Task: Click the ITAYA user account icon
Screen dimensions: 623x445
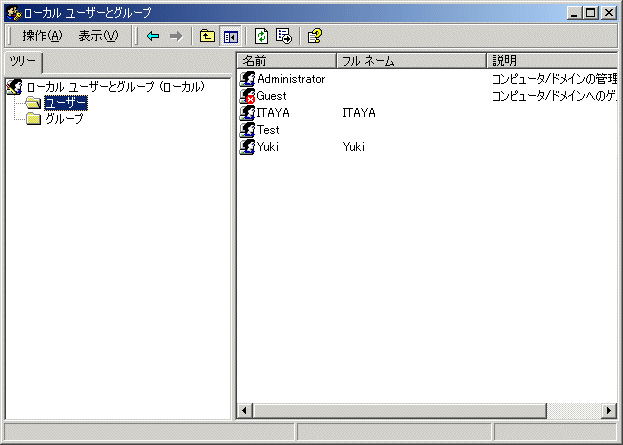Action: click(247, 113)
